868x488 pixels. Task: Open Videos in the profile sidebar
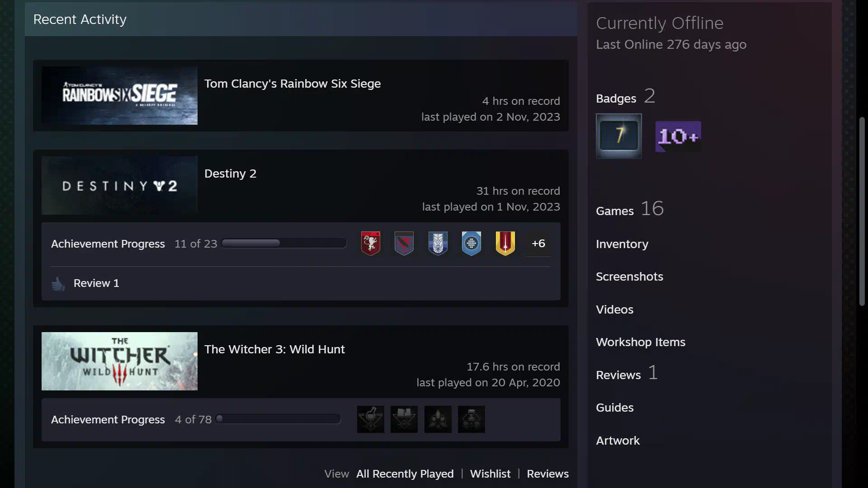tap(614, 310)
